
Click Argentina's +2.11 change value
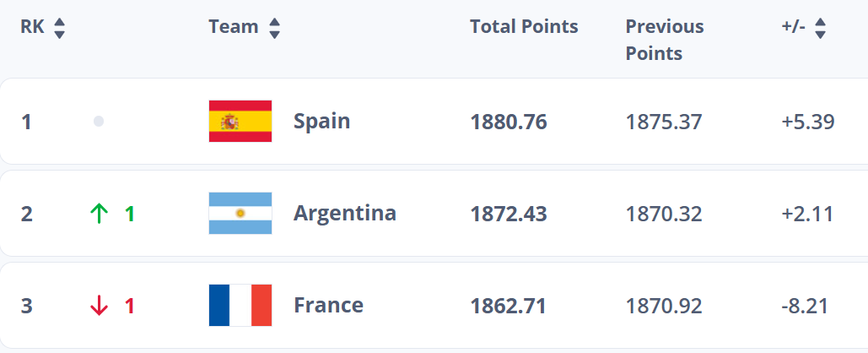[x=807, y=214]
